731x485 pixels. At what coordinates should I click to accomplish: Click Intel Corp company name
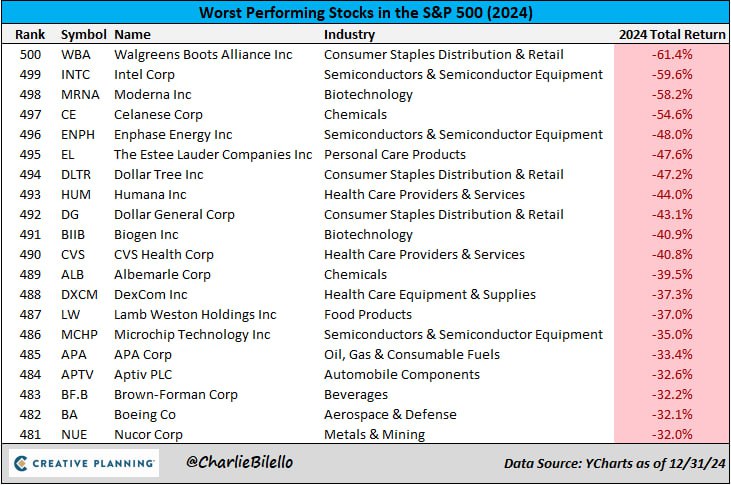click(x=144, y=75)
